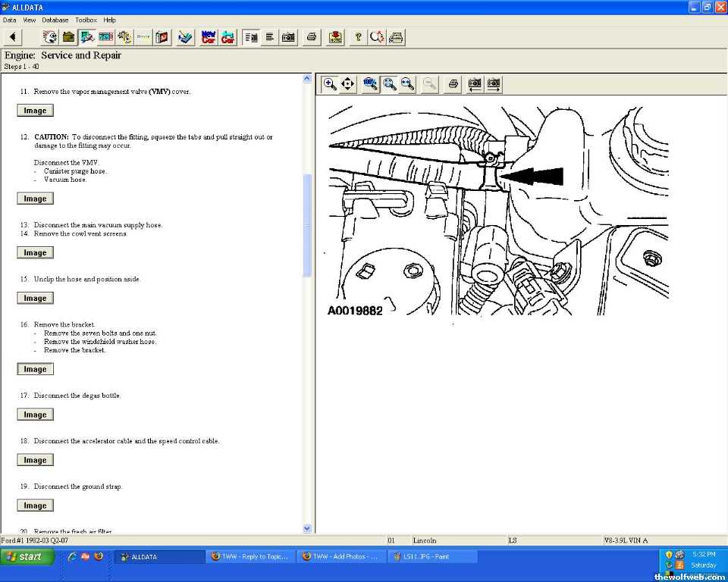
Task: Click the zoom to 100% icon
Action: tap(370, 84)
